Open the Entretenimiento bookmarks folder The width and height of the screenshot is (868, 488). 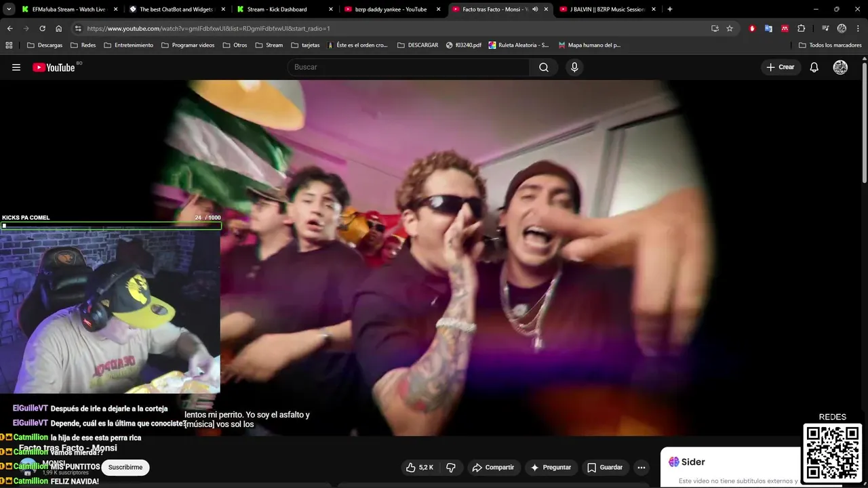click(129, 45)
